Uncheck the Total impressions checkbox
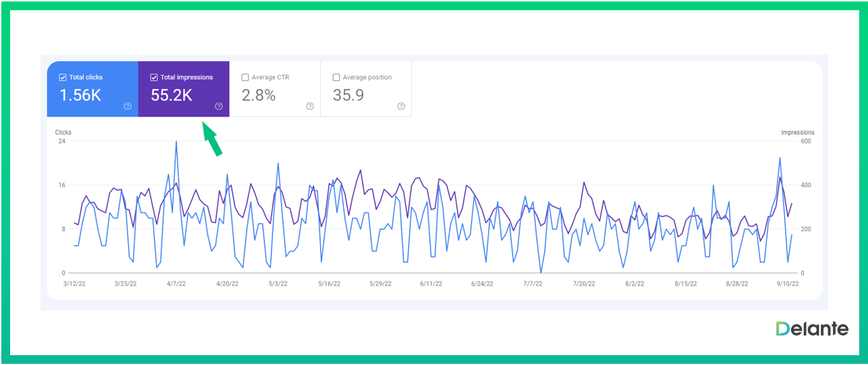868x365 pixels. point(154,77)
